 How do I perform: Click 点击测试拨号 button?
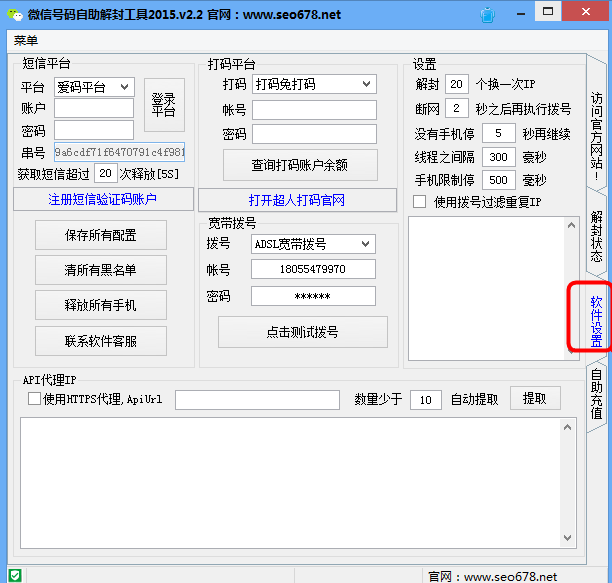coord(303,332)
